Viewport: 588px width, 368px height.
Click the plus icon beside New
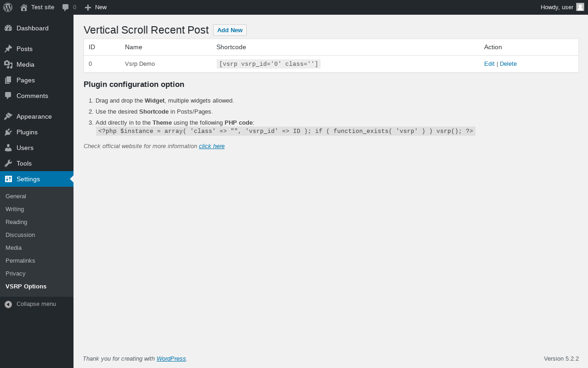click(x=88, y=7)
